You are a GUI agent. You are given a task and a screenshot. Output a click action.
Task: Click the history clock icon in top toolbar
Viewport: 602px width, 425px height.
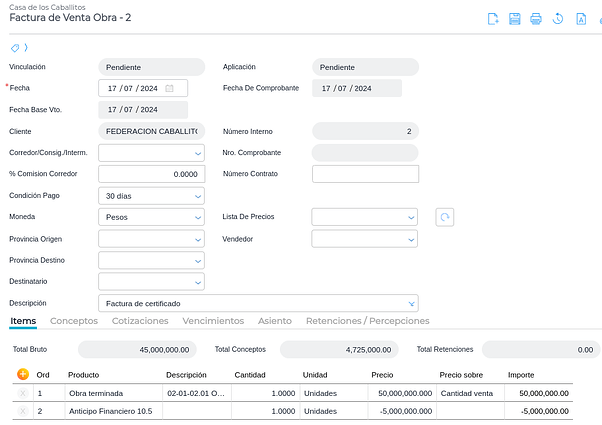coord(558,19)
